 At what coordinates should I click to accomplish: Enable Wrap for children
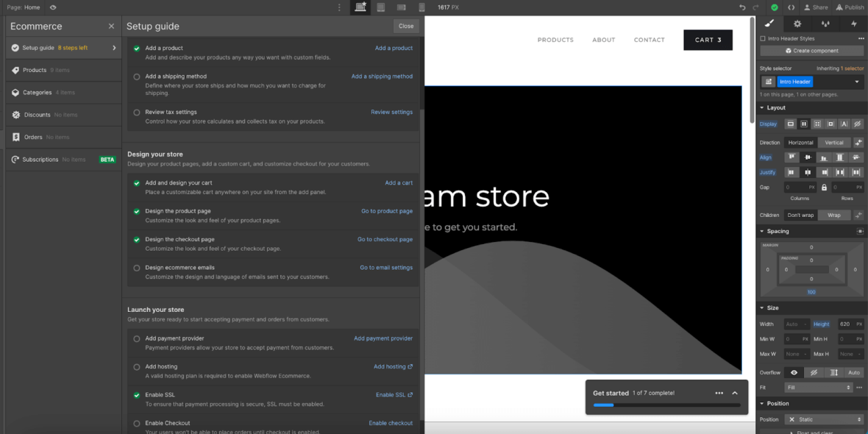833,216
